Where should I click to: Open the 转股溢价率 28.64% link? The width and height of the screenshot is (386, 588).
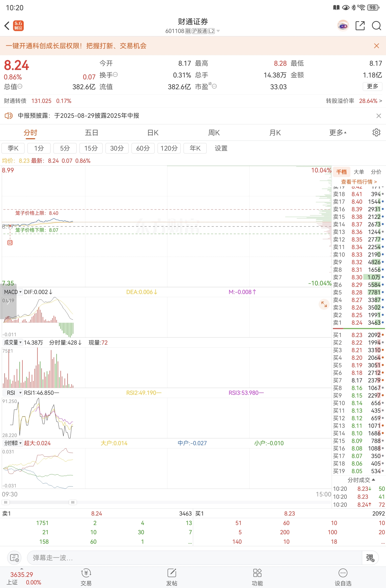(354, 101)
